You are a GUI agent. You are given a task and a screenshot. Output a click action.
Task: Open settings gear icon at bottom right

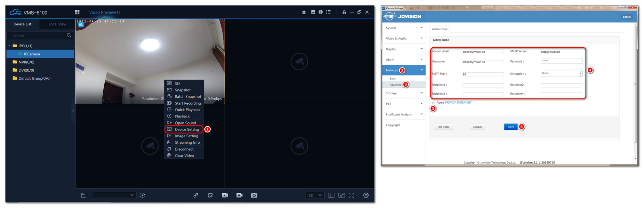click(x=366, y=195)
